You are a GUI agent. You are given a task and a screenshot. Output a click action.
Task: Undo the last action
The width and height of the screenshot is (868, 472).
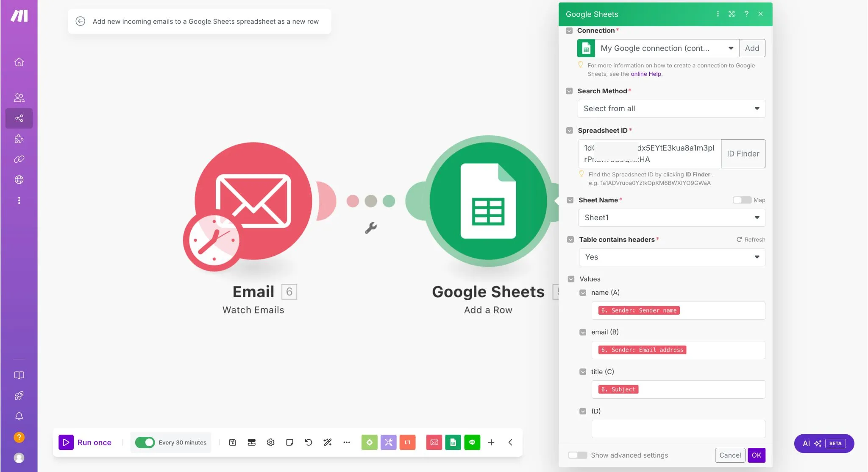[x=309, y=442]
